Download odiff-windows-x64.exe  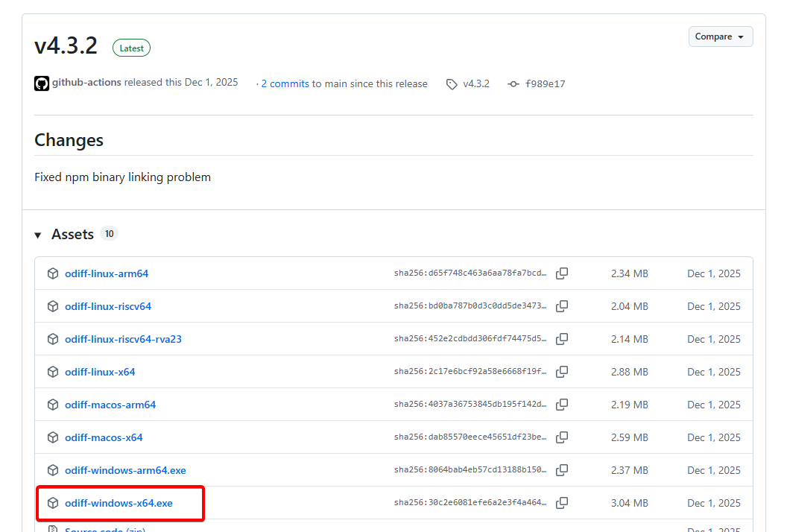(x=118, y=503)
